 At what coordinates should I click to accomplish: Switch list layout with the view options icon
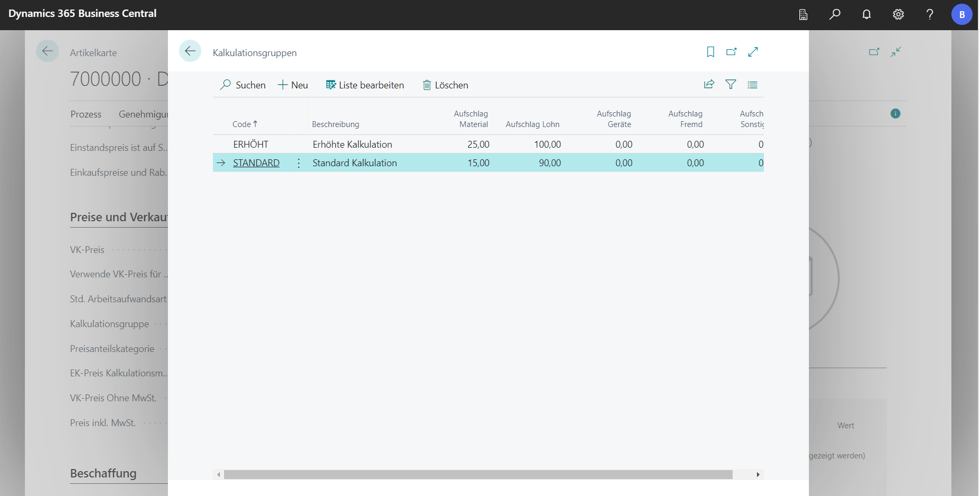[752, 85]
